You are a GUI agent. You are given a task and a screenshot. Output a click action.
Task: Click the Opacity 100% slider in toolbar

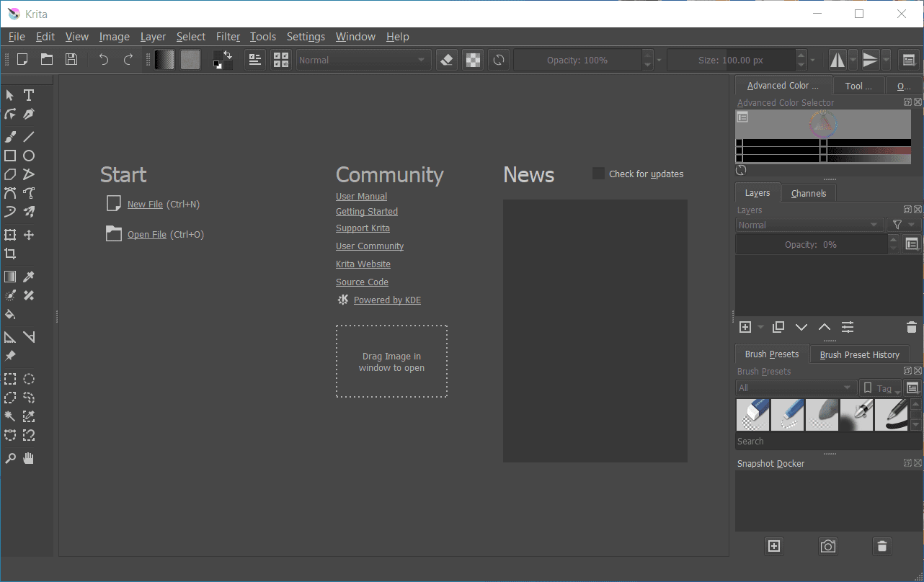coord(577,60)
